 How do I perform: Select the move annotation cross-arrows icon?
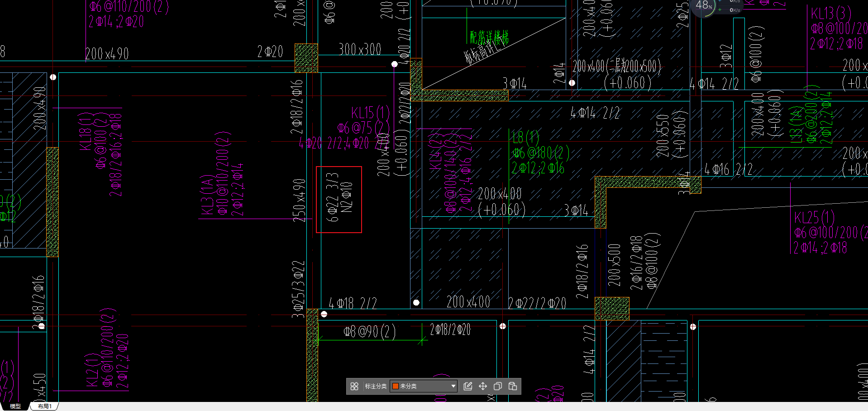(x=483, y=386)
